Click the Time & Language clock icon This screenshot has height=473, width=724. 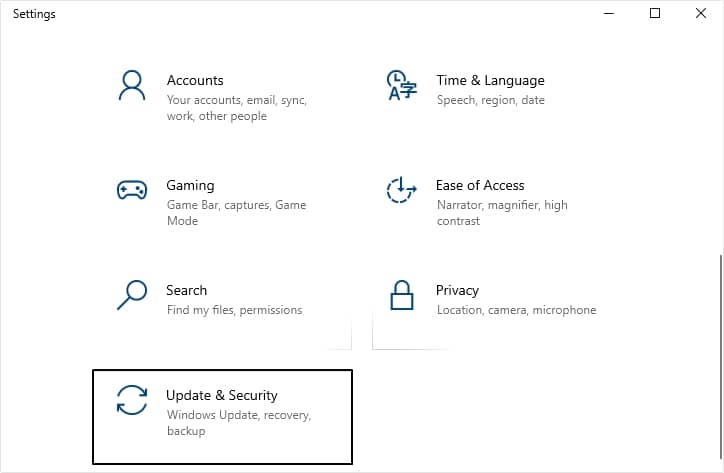pyautogui.click(x=402, y=85)
